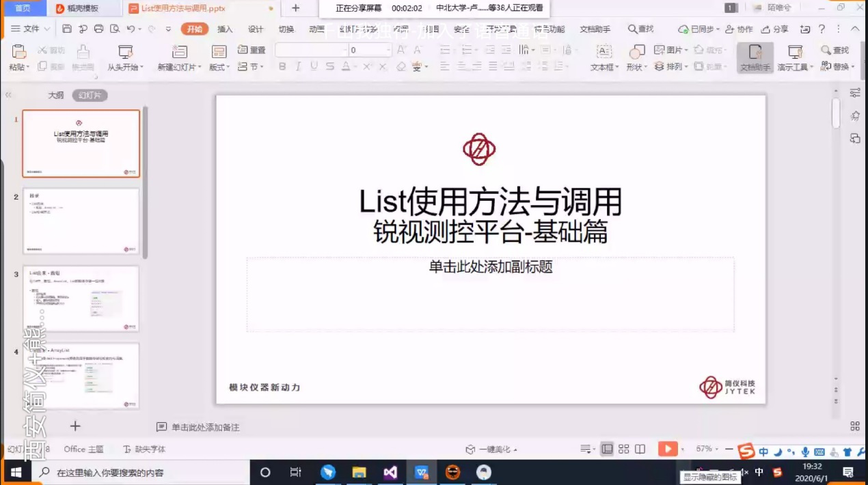The height and width of the screenshot is (485, 868).
Task: Click 单击此处添加备注 notes area
Action: [x=205, y=427]
